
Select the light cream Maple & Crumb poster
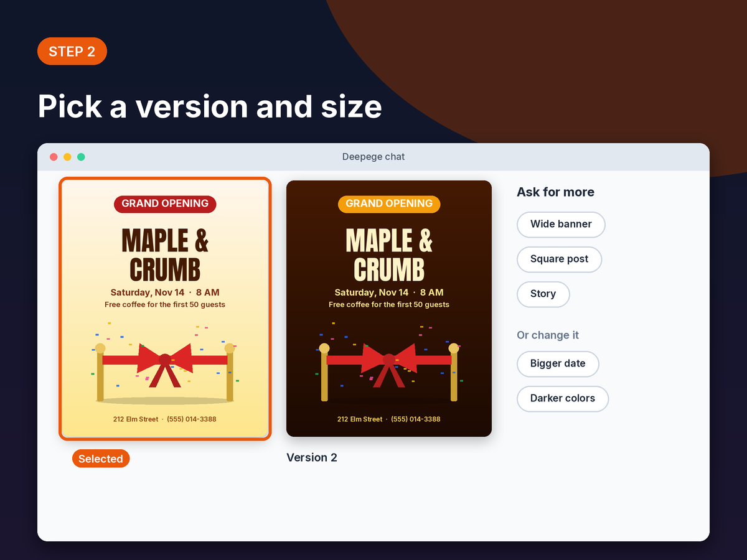click(x=165, y=309)
